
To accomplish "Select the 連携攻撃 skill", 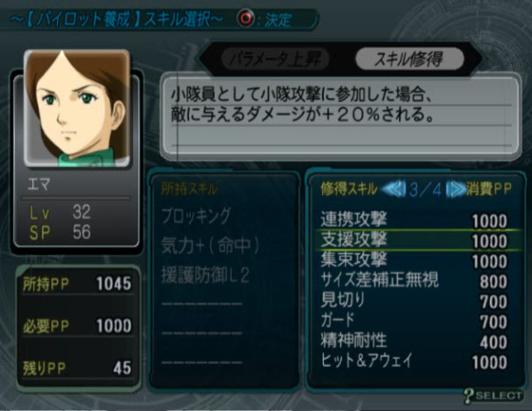I will [415, 219].
